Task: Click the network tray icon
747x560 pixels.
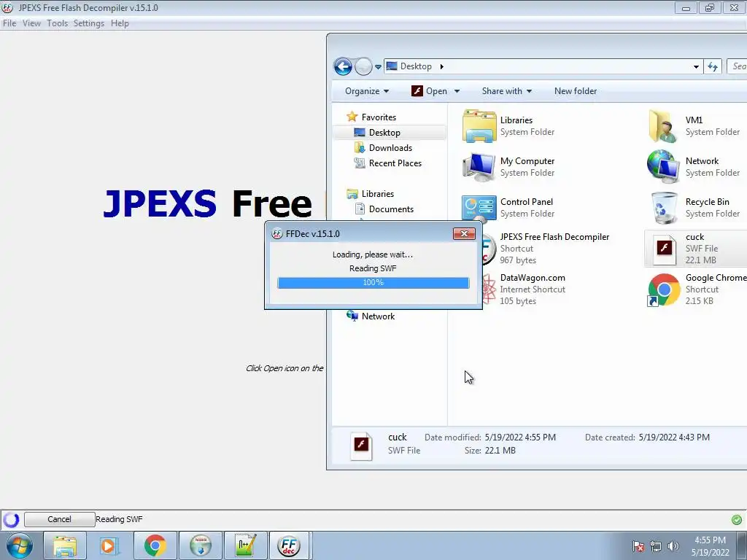Action: point(656,546)
